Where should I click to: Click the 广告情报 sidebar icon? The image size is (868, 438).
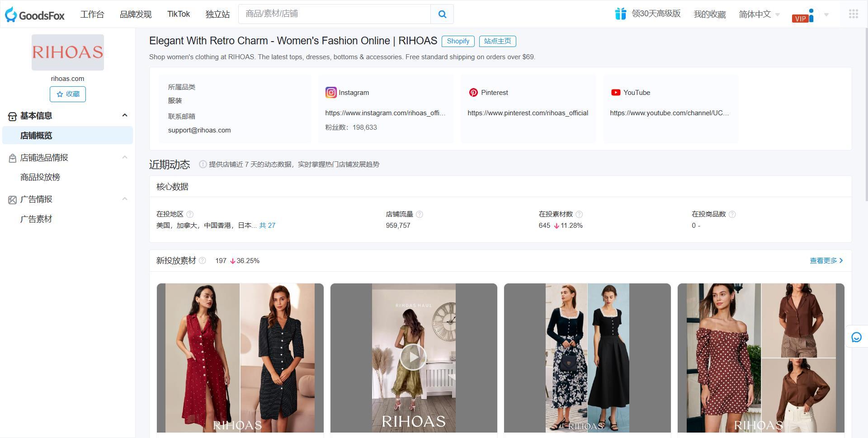(12, 199)
